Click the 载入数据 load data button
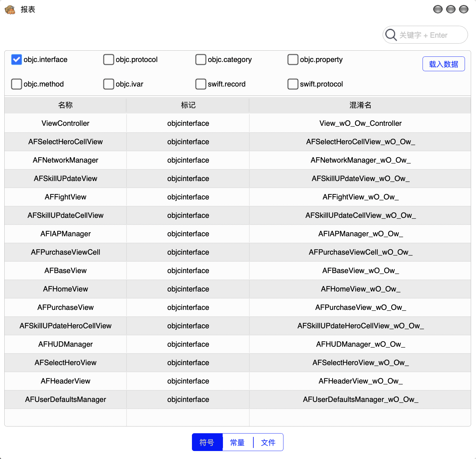 [443, 64]
